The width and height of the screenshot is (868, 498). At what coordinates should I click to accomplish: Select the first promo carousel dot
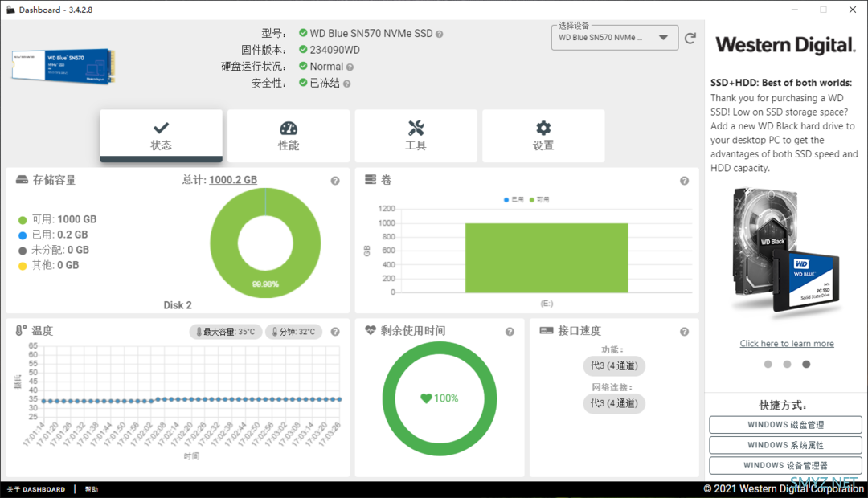pos(768,364)
